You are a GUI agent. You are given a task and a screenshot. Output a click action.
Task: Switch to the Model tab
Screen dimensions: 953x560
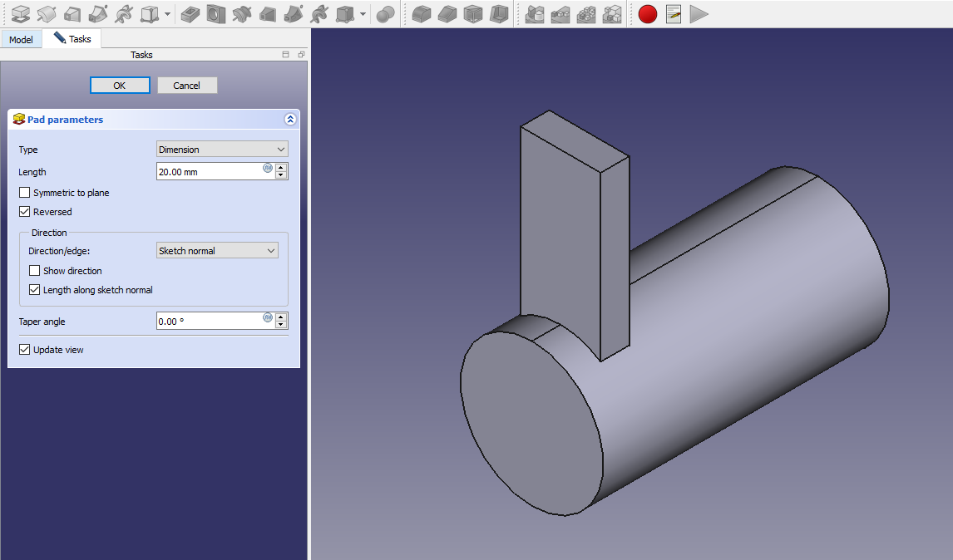(x=21, y=40)
